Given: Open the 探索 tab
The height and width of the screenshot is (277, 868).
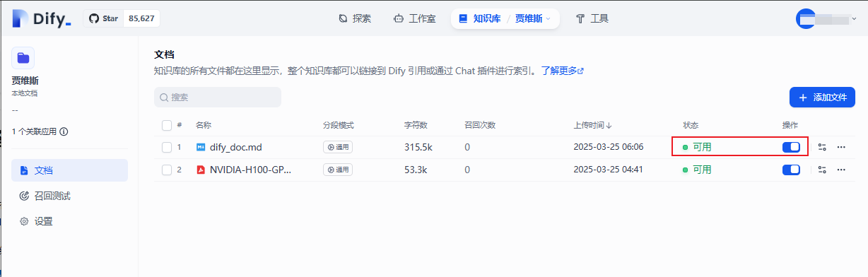Looking at the screenshot, I should coord(355,18).
